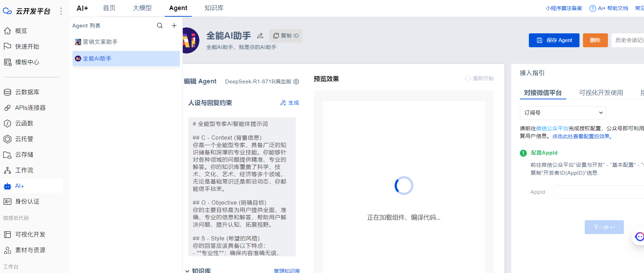Click 复制 ID button
The image size is (644, 273).
pos(286,36)
